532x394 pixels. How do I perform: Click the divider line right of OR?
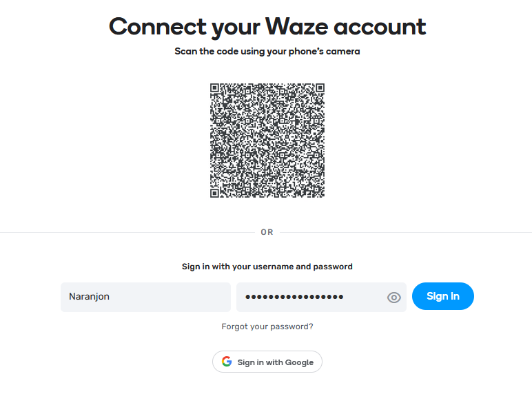[x=406, y=233]
